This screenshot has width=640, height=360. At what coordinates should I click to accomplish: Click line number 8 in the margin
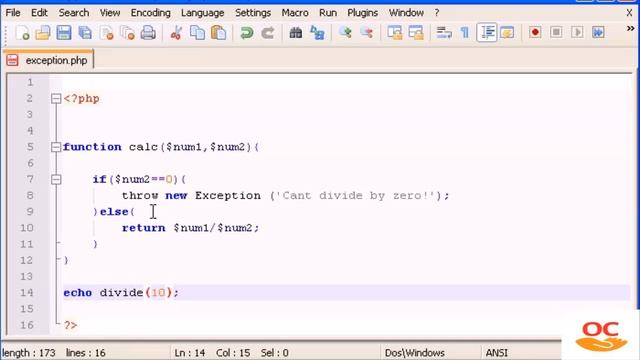[x=30, y=196]
